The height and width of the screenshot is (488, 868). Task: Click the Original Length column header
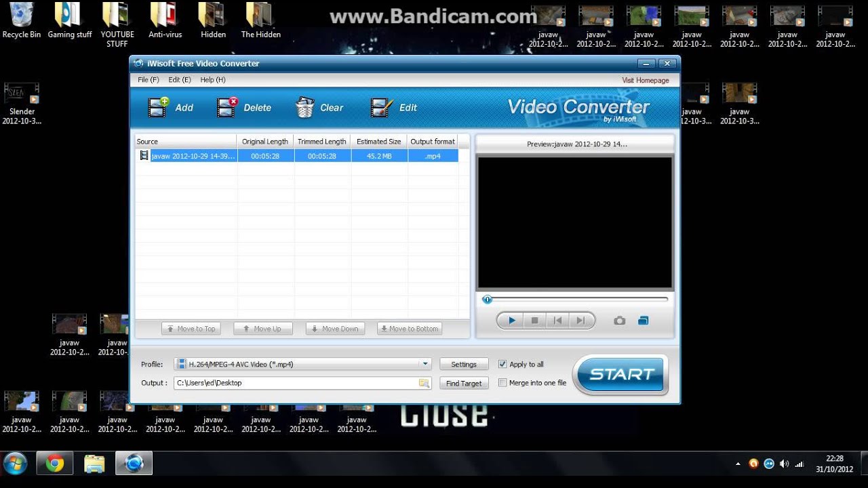pyautogui.click(x=265, y=142)
